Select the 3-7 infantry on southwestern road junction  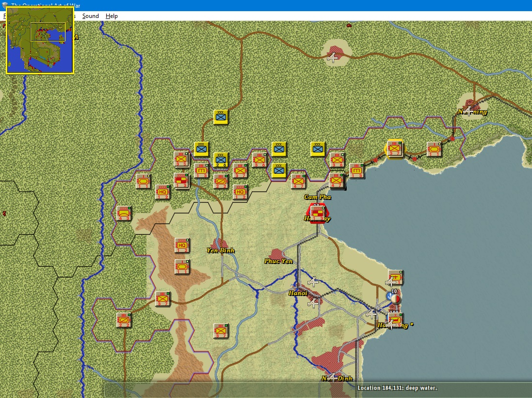tap(162, 299)
